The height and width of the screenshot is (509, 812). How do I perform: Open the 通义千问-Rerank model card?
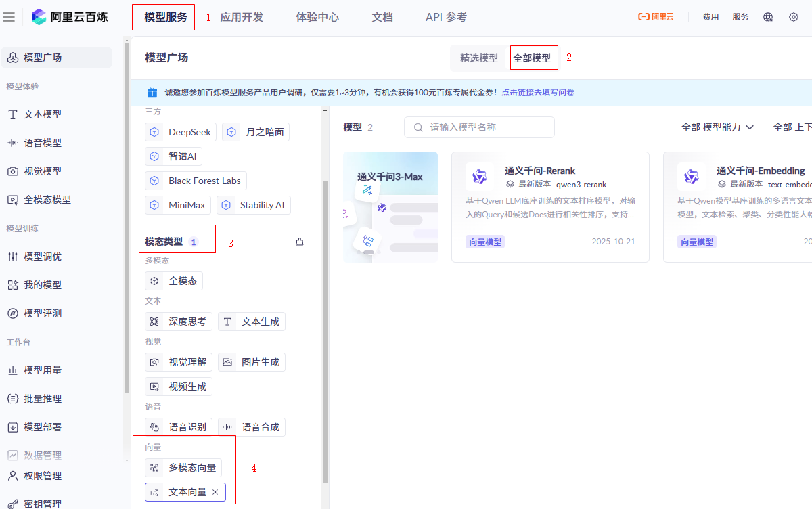(550, 206)
